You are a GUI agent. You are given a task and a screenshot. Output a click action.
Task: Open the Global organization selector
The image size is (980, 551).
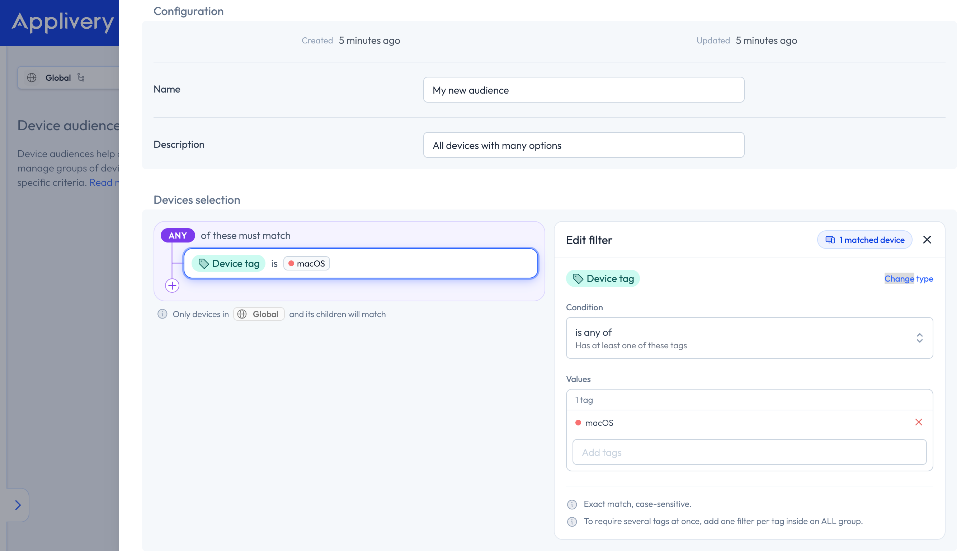[68, 77]
